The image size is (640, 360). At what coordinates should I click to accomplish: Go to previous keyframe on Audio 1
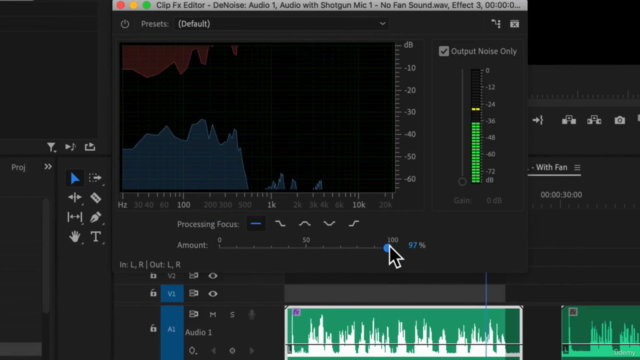click(213, 351)
